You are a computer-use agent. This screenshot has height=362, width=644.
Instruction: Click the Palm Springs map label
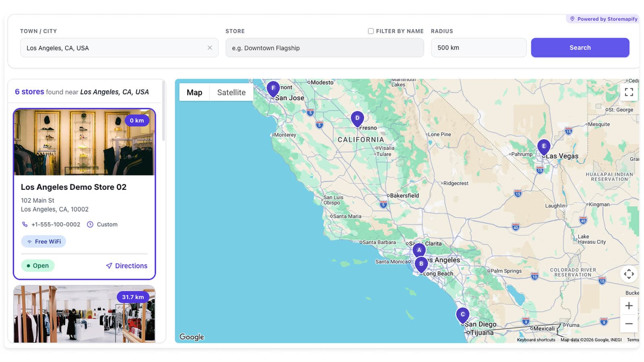pyautogui.click(x=506, y=271)
